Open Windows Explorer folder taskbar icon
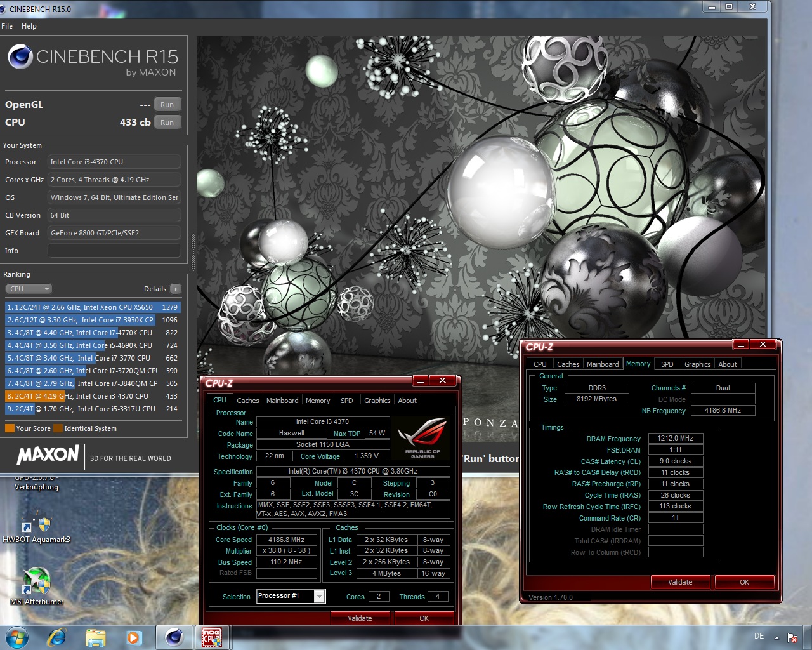The height and width of the screenshot is (650, 812). (x=95, y=637)
